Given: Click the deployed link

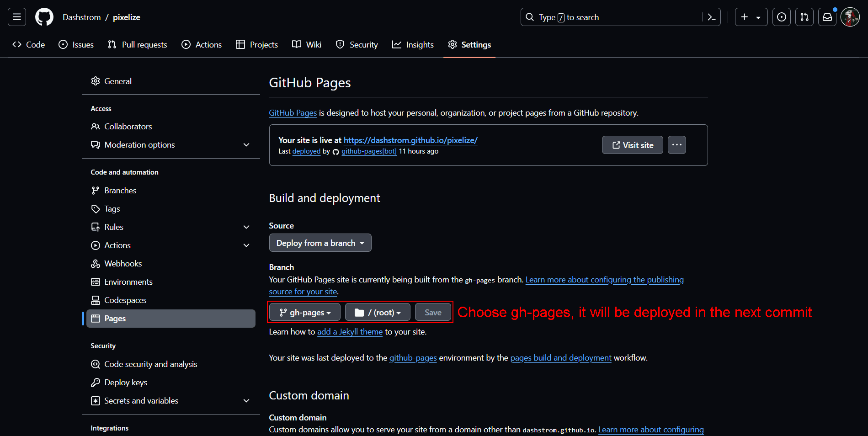Looking at the screenshot, I should click(306, 151).
